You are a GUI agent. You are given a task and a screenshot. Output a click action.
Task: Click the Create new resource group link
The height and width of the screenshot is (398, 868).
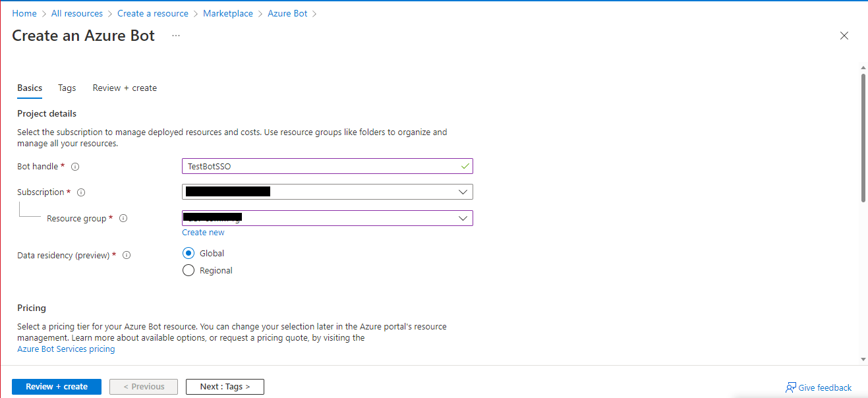tap(203, 232)
